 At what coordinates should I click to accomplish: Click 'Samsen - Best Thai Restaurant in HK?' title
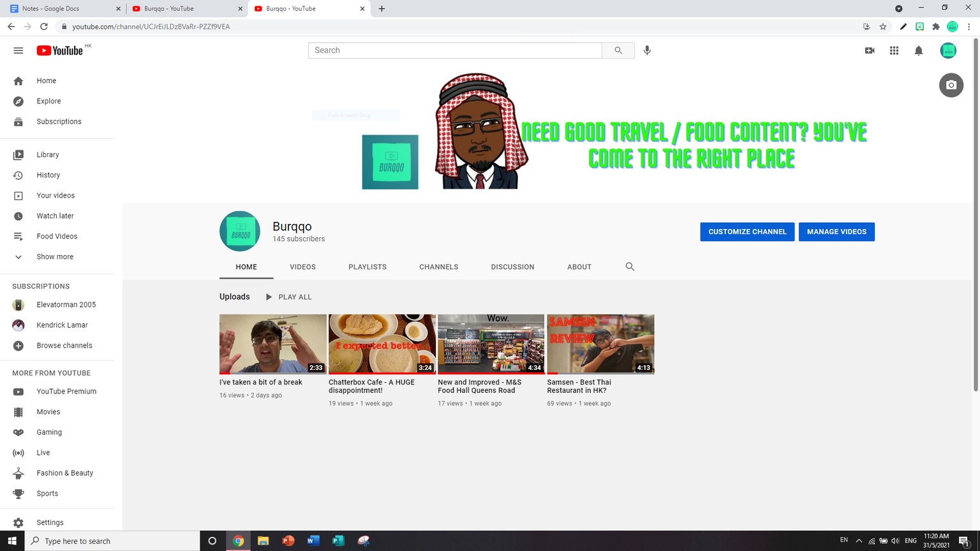pyautogui.click(x=579, y=386)
